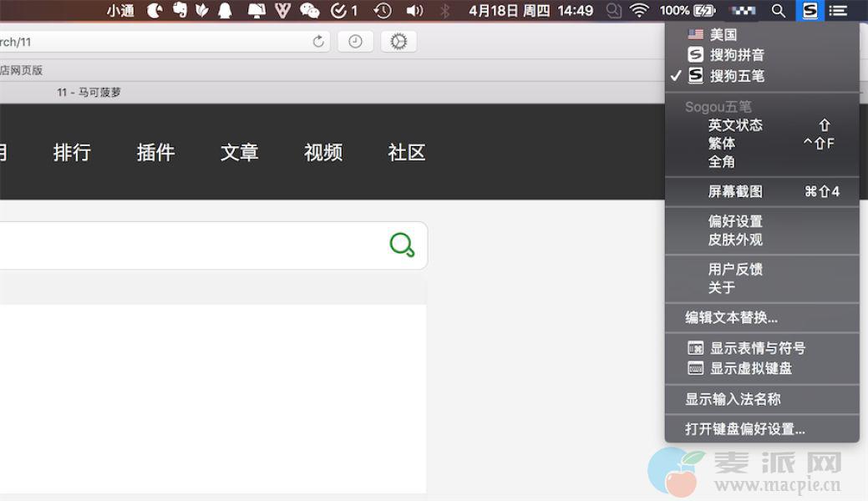The height and width of the screenshot is (501, 868).
Task: Open 偏好设置 in Sogou menu
Action: pos(735,221)
